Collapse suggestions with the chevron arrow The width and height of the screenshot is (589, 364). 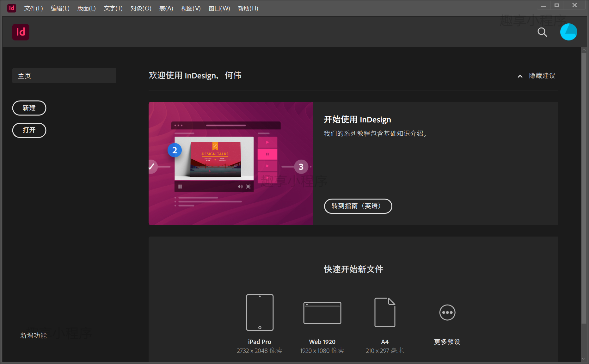point(520,76)
